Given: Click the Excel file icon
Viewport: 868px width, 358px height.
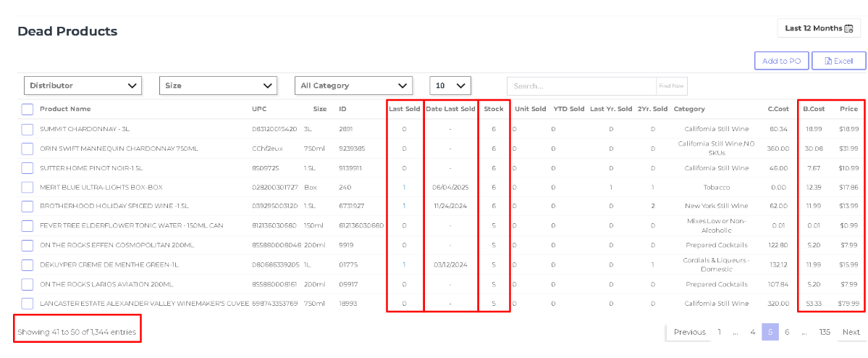Looking at the screenshot, I should tap(828, 61).
